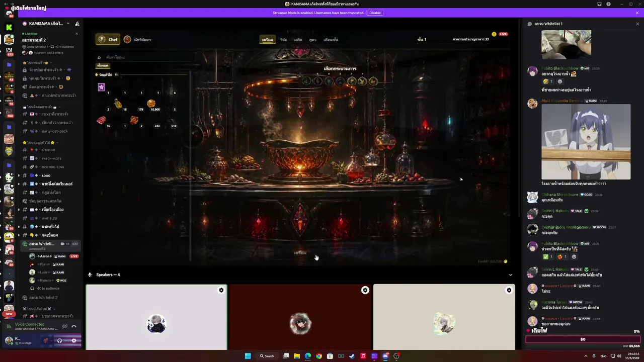644x362 pixels.
Task: Open the Kick server icon in sidebar
Action: [9, 27]
